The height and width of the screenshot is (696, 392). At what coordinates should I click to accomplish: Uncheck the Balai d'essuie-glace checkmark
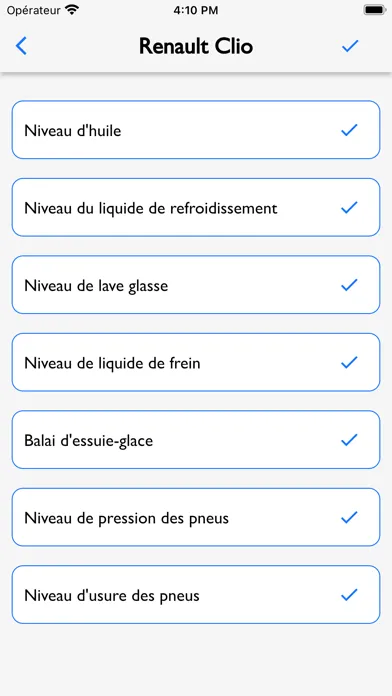pyautogui.click(x=349, y=440)
